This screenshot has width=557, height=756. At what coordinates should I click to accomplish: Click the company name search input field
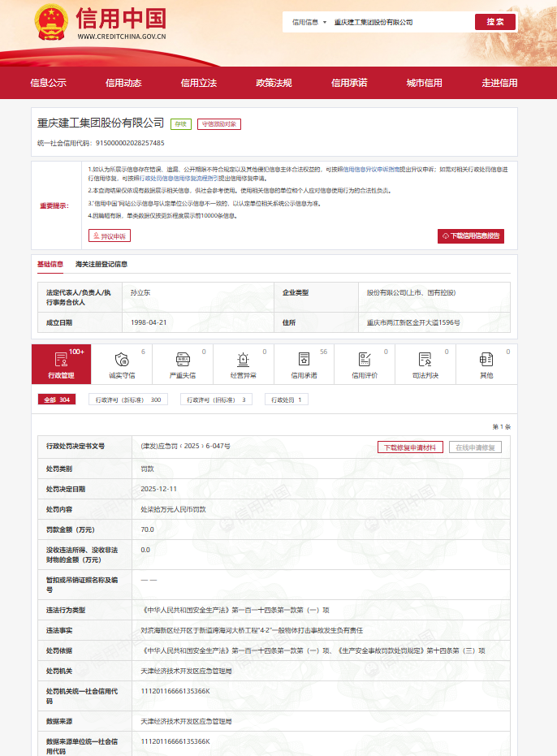pos(399,22)
